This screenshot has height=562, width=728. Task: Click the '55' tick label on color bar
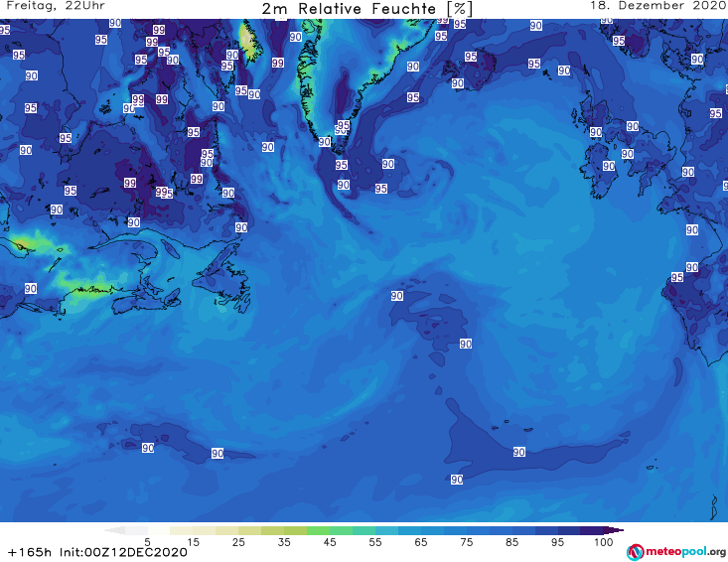pyautogui.click(x=375, y=542)
